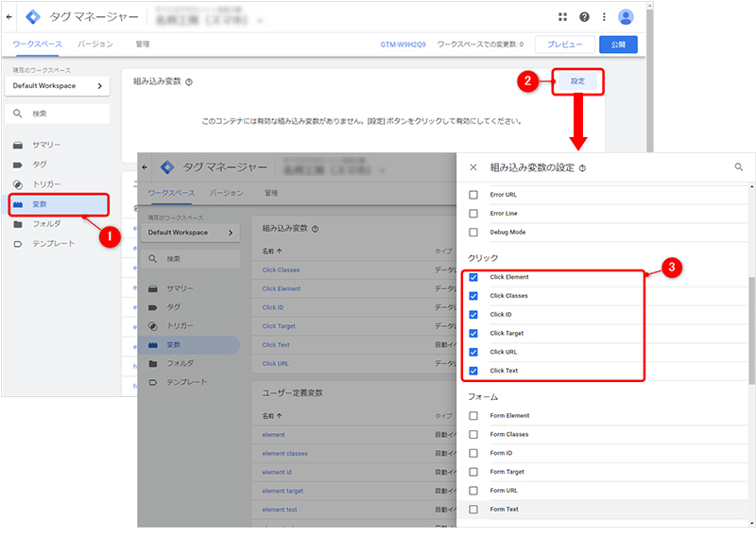Enable the Form ID checkbox
Viewport: 756px width, 539px height.
[473, 453]
